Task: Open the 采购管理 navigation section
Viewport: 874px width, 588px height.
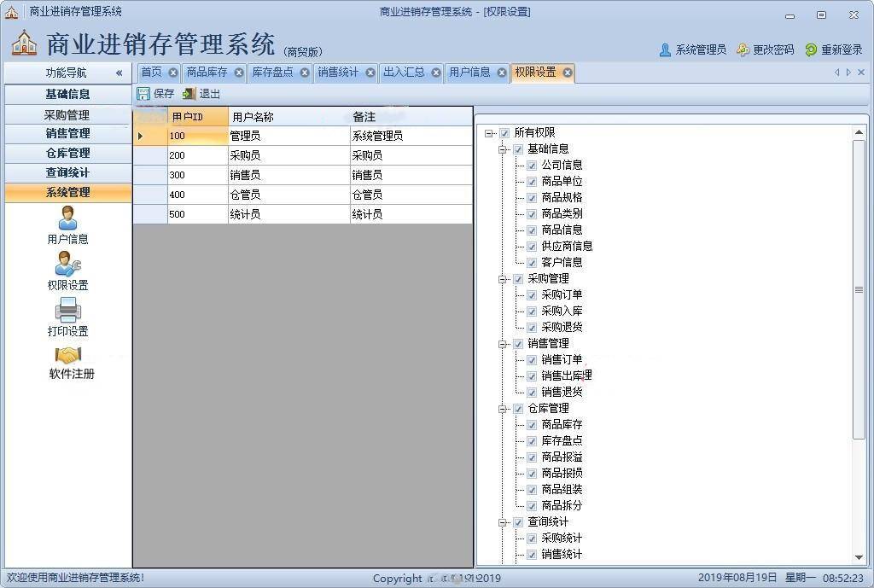Action: point(67,114)
